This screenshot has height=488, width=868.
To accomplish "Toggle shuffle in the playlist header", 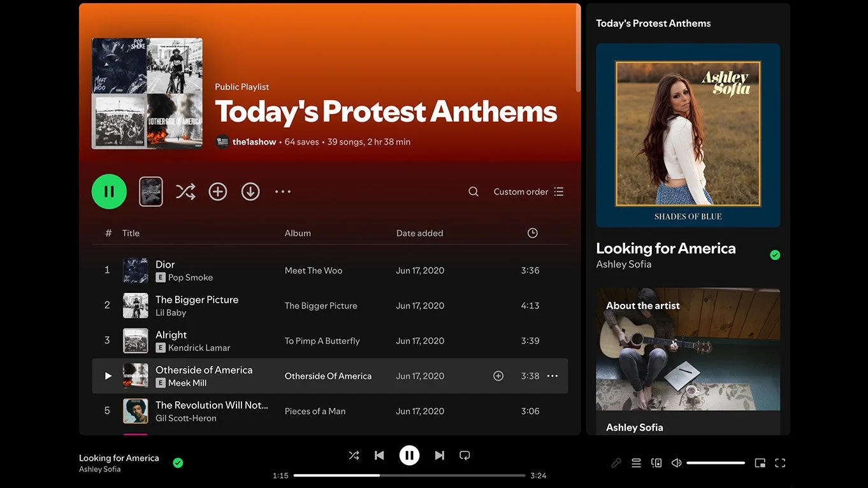I will [x=185, y=192].
